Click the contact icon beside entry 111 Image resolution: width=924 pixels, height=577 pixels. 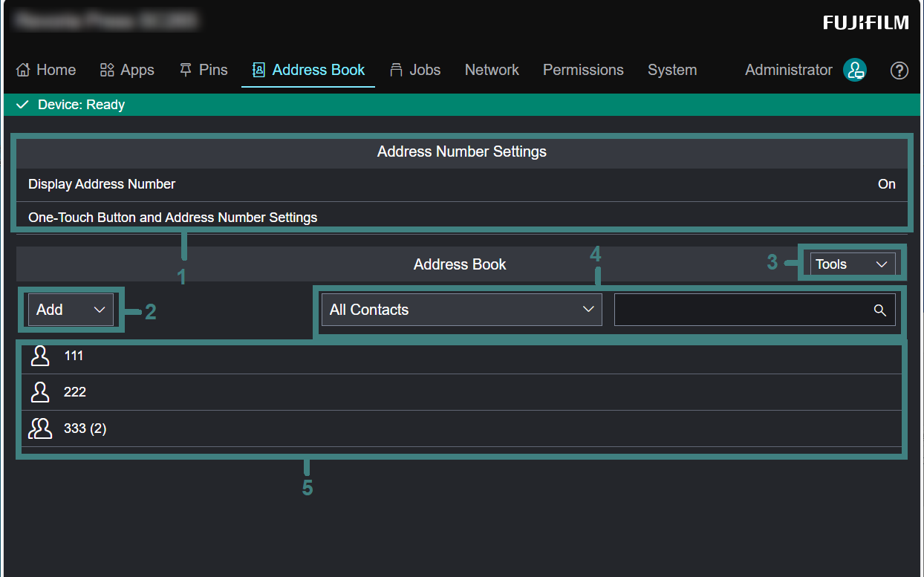[x=40, y=356]
